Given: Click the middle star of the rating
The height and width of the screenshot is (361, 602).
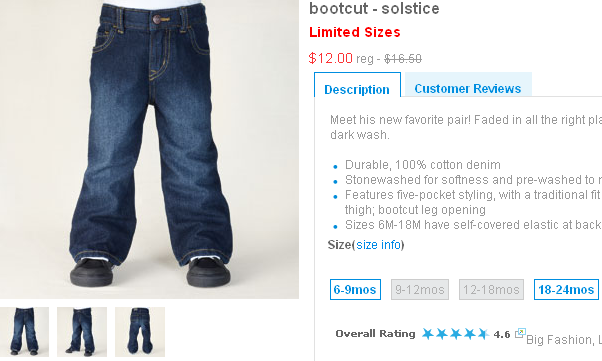Looking at the screenshot, I should [455, 334].
